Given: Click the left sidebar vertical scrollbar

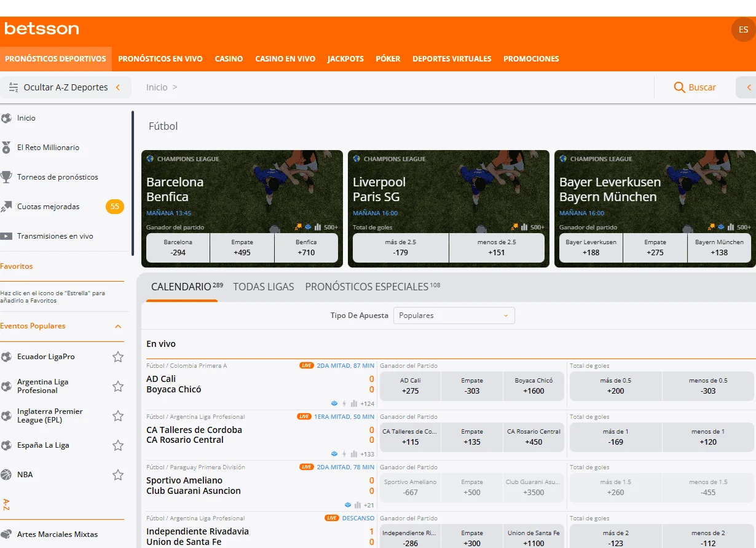Looking at the screenshot, I should [x=133, y=183].
